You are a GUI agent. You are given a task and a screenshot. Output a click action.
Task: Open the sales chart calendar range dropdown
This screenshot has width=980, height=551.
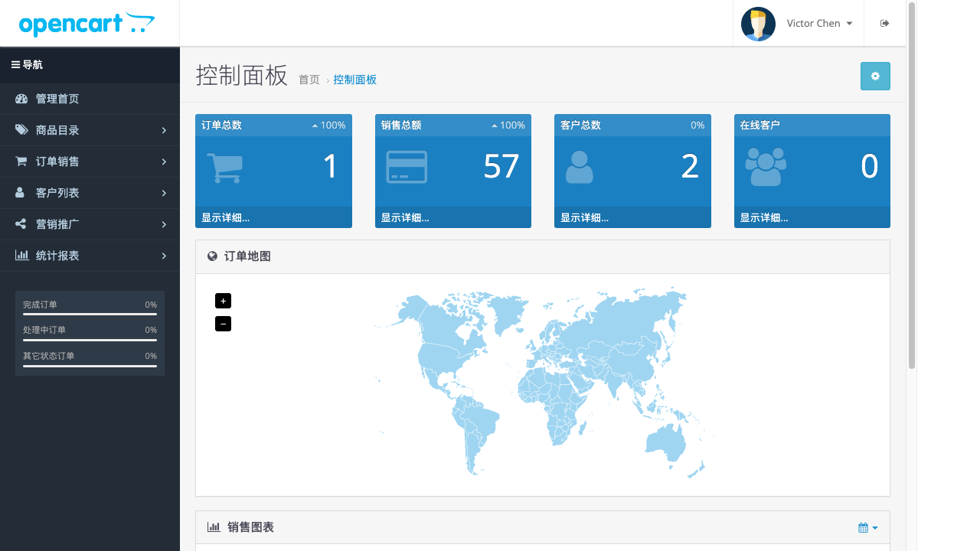pyautogui.click(x=867, y=527)
